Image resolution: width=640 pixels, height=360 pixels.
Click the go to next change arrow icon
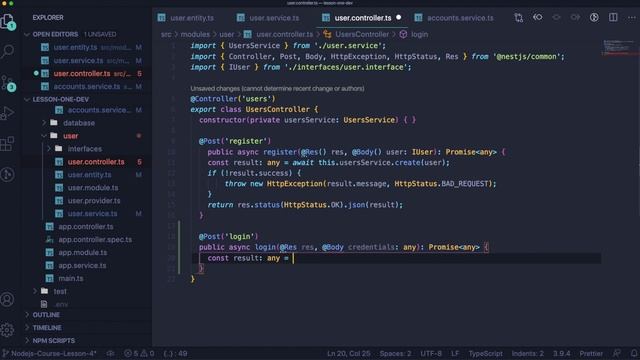575,18
